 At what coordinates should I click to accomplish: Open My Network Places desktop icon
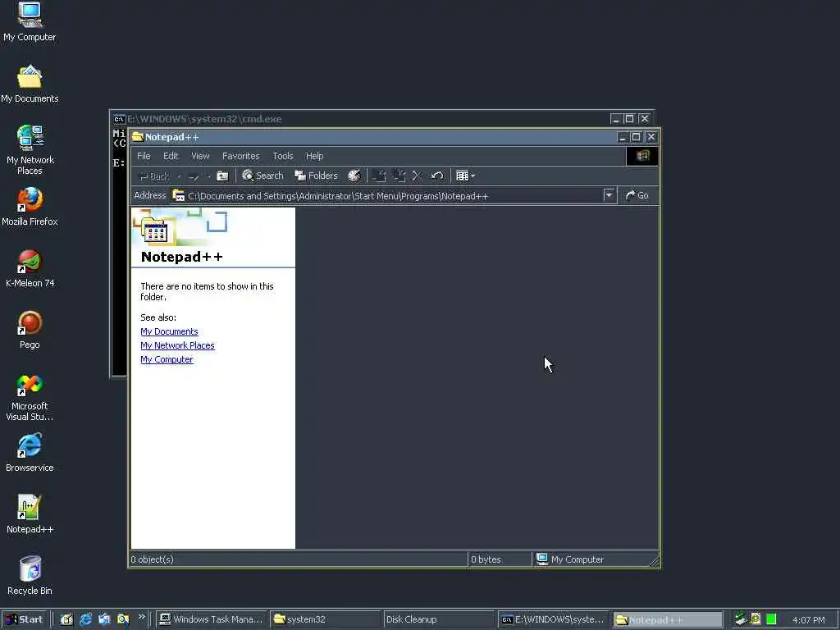tap(30, 150)
